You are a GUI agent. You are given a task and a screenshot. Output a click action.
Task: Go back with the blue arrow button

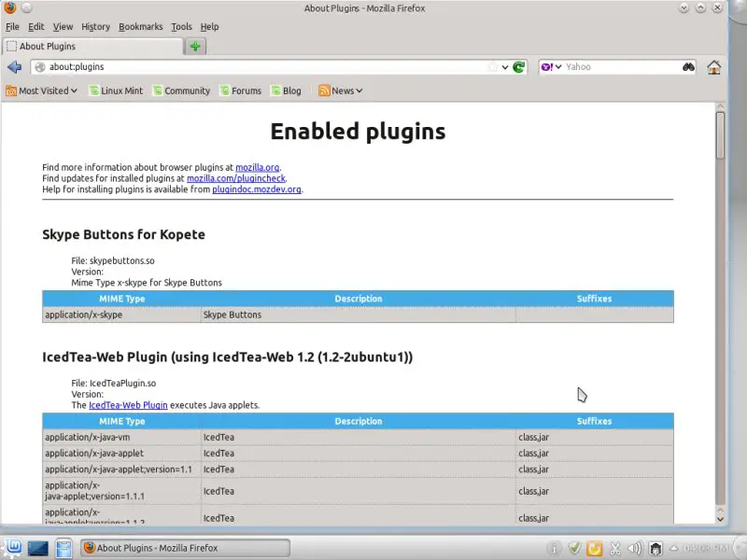(15, 67)
